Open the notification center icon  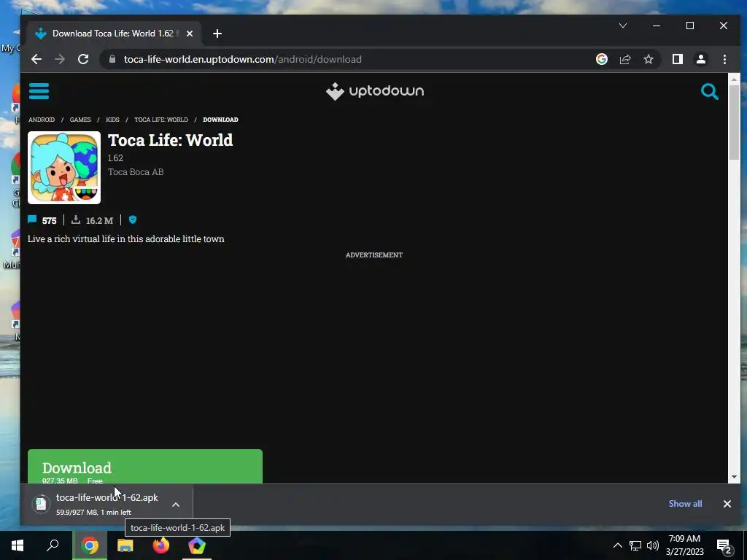click(724, 547)
